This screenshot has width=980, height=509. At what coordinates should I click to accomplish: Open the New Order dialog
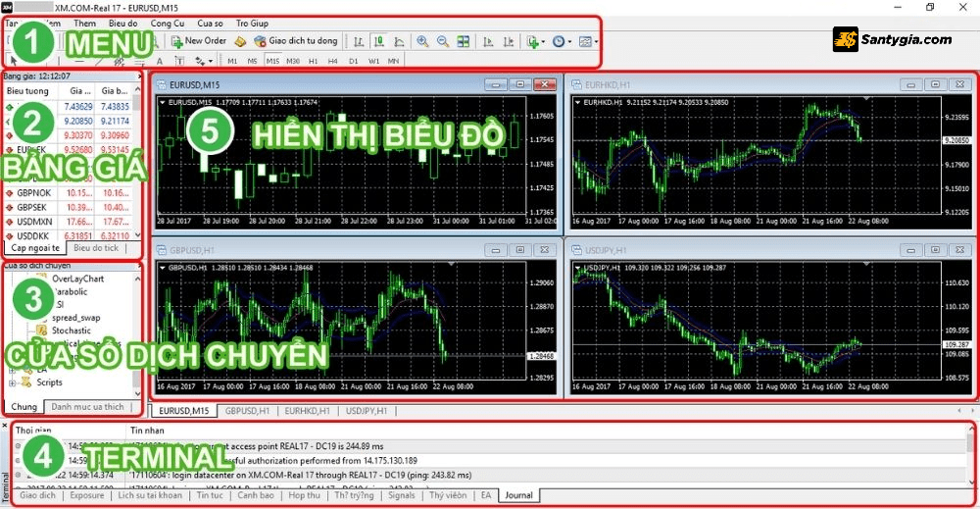(198, 41)
